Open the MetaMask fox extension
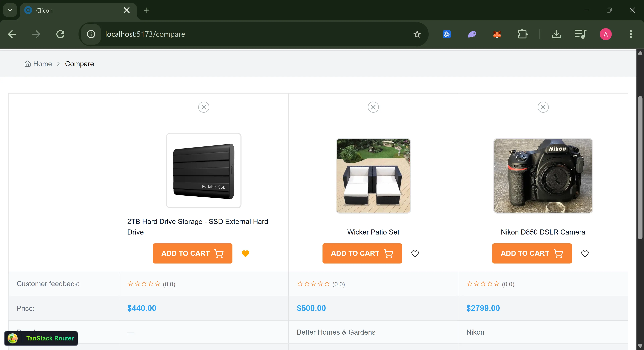Viewport: 644px width, 350px height. 497,34
